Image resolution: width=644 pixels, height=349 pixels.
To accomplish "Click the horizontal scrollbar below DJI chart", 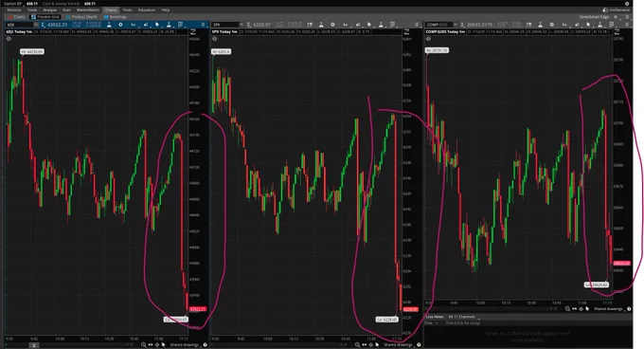I will (34, 344).
